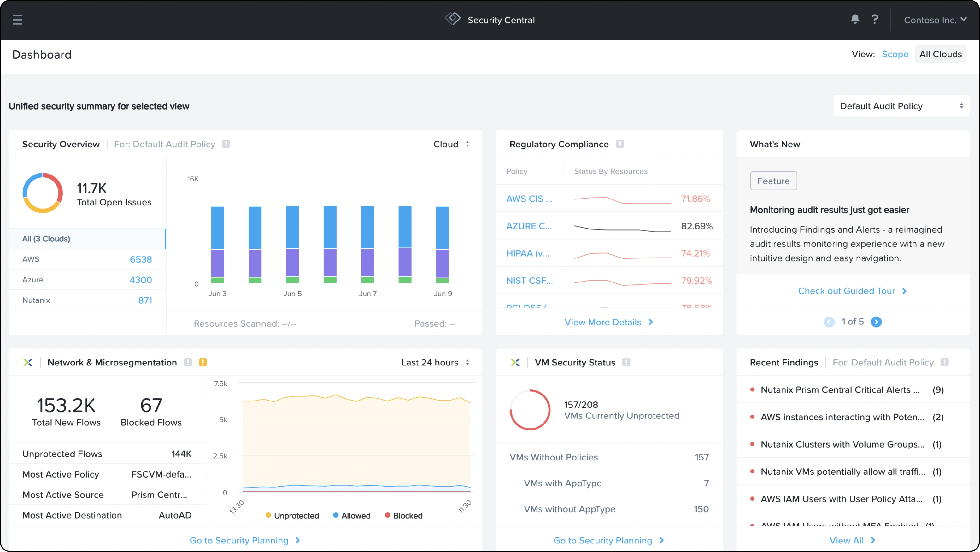Viewport: 980px width, 552px height.
Task: Click the VM Security Status info icon
Action: click(626, 362)
